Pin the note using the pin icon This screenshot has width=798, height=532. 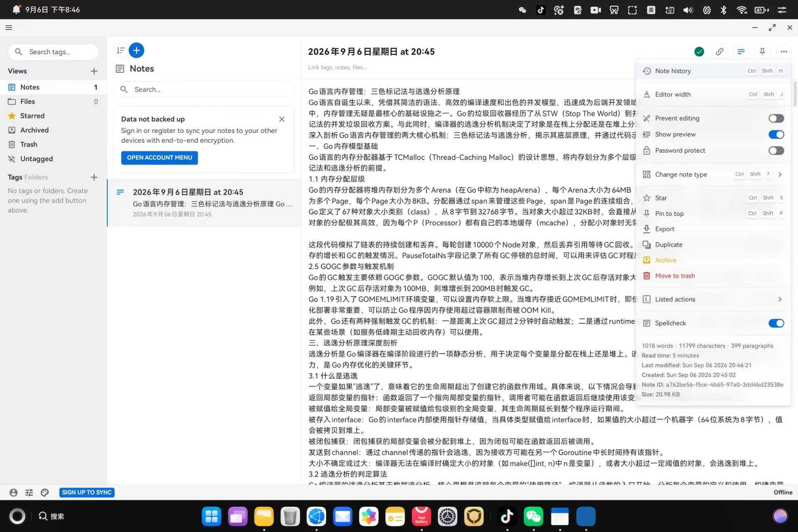[762, 52]
